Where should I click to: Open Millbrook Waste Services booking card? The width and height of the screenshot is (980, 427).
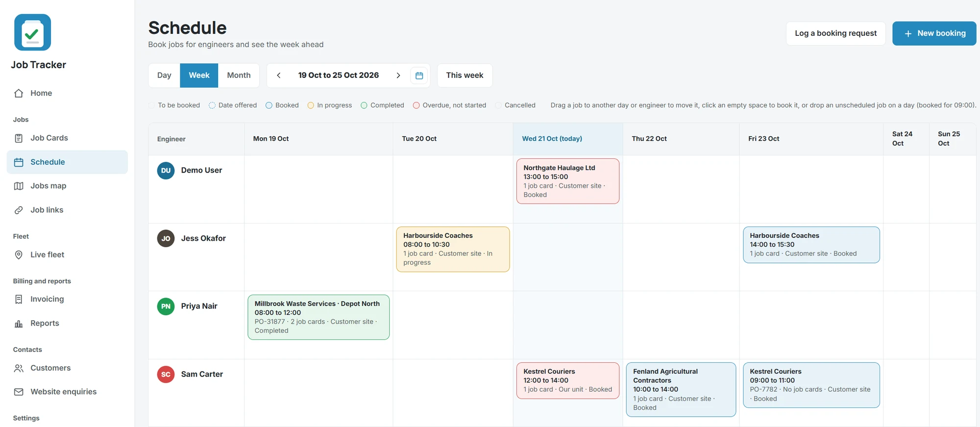coord(318,317)
